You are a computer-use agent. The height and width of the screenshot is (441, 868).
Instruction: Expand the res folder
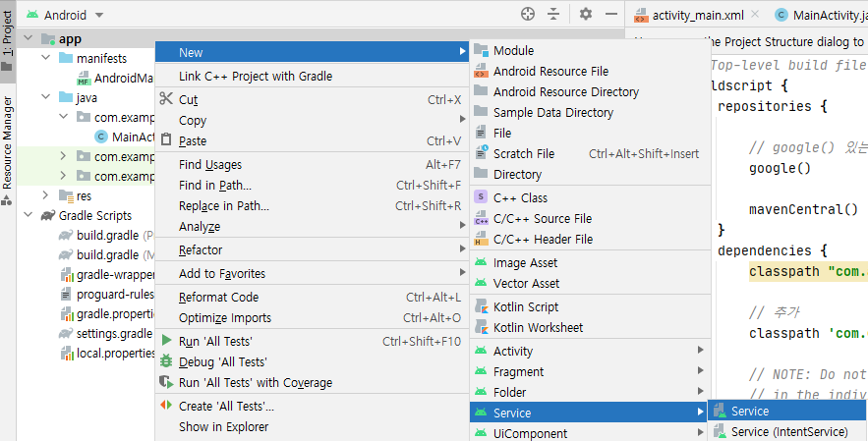tap(46, 195)
